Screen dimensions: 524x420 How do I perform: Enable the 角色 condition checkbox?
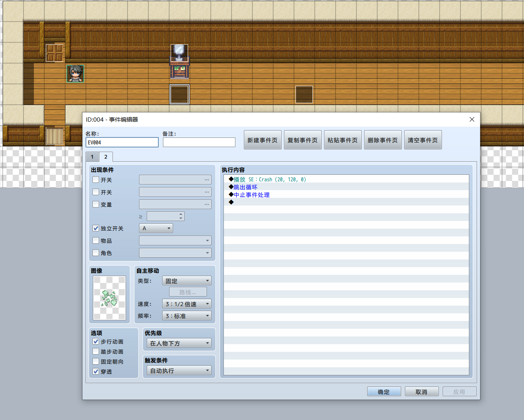[x=96, y=253]
